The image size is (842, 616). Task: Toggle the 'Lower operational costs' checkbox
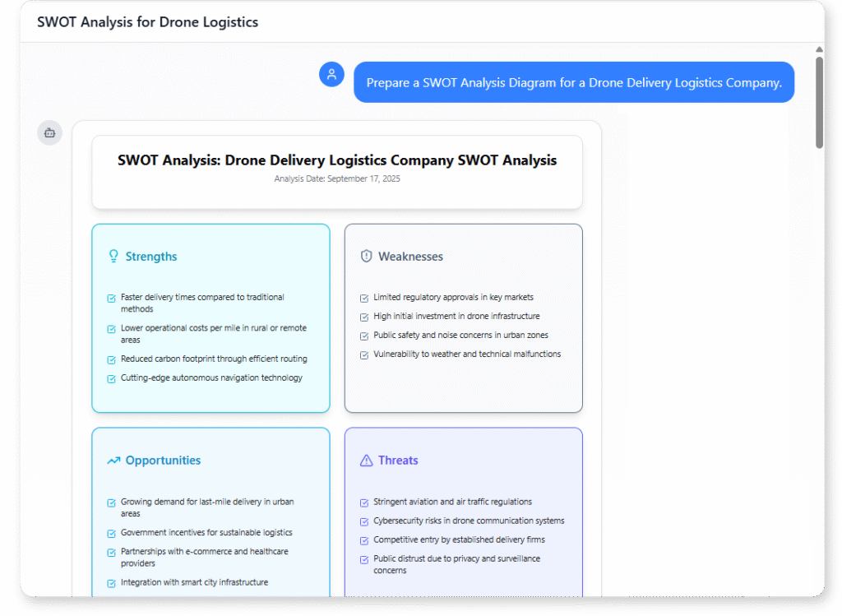pyautogui.click(x=111, y=327)
